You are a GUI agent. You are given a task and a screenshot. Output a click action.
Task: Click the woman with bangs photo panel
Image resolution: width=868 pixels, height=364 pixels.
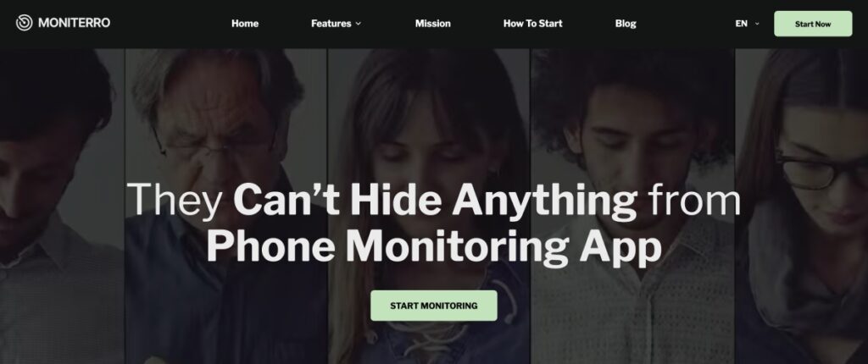429,206
